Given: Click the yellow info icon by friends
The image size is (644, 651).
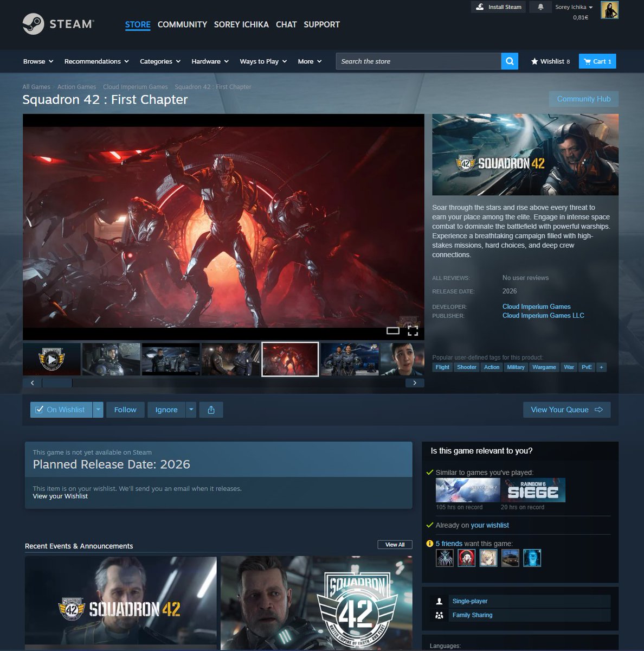Looking at the screenshot, I should (x=430, y=544).
